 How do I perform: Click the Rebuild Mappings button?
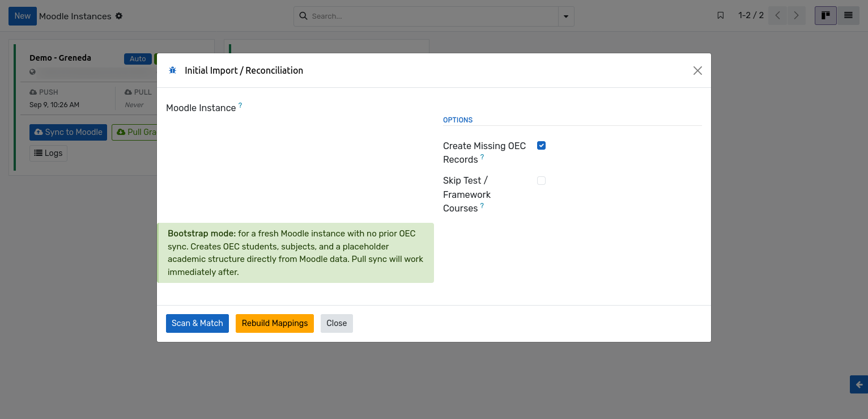pyautogui.click(x=275, y=323)
